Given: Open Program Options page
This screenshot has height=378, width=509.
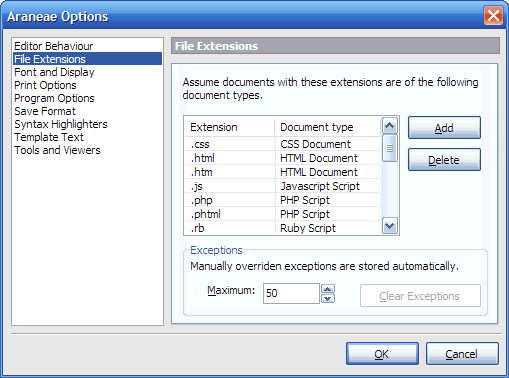Looking at the screenshot, I should [54, 98].
